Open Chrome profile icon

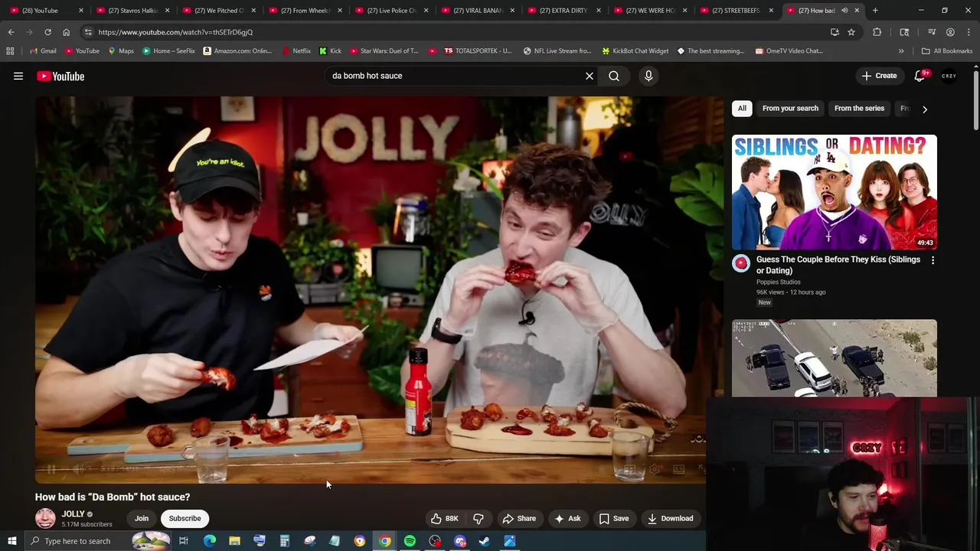950,32
